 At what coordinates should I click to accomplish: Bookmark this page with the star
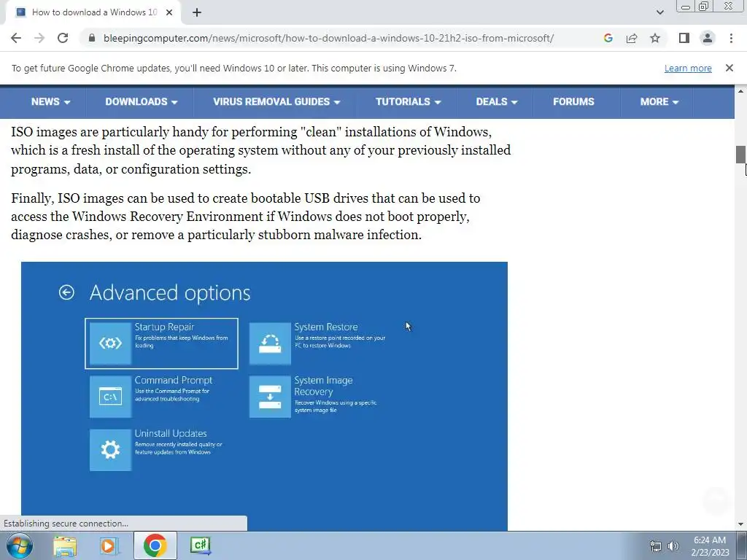pos(655,38)
